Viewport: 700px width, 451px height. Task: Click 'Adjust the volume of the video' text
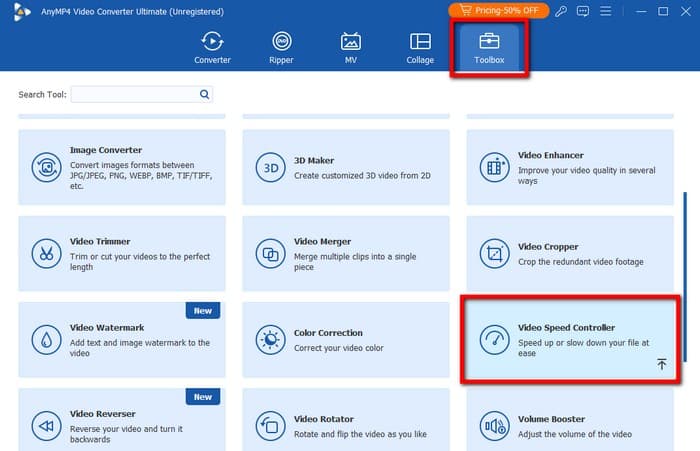coord(575,434)
